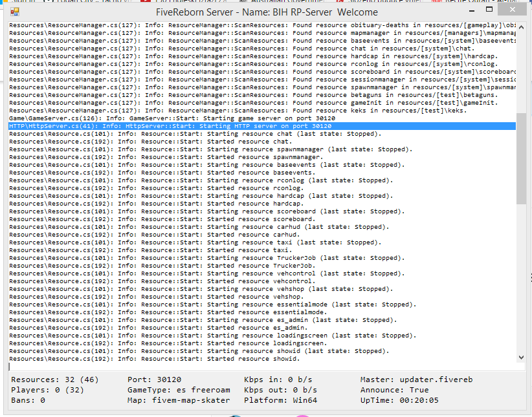Select the 'Found resource sessionmanager' log line
This screenshot has width=532, height=417.
click(262, 80)
